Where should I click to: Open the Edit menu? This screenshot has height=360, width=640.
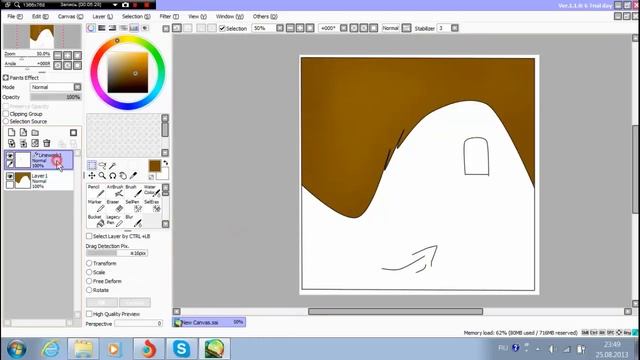[40, 16]
